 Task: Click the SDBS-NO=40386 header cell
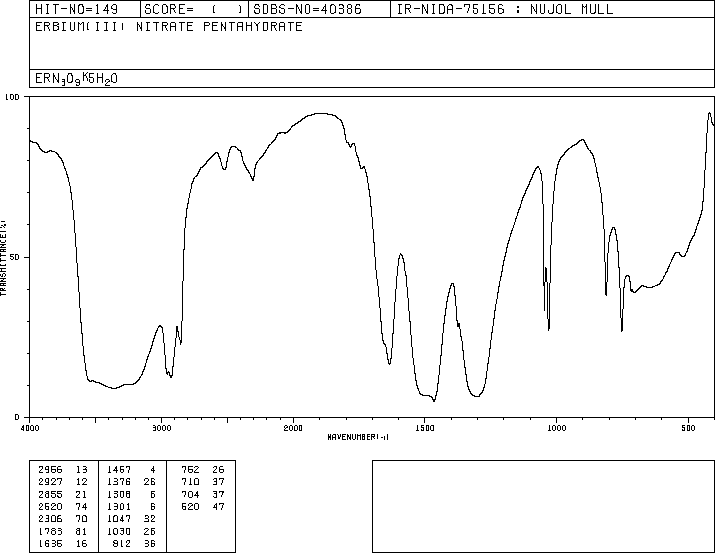click(319, 9)
